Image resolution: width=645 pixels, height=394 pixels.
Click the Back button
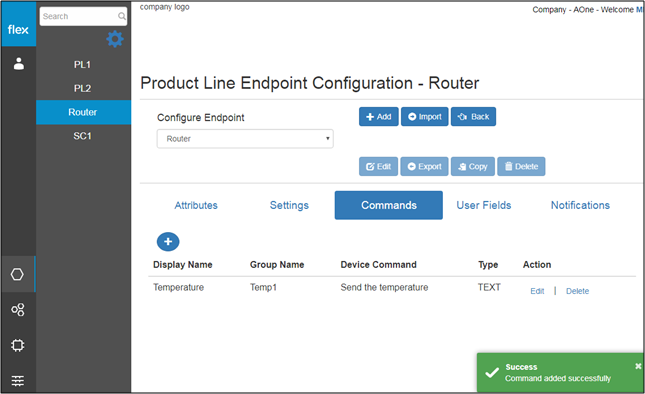pyautogui.click(x=473, y=117)
